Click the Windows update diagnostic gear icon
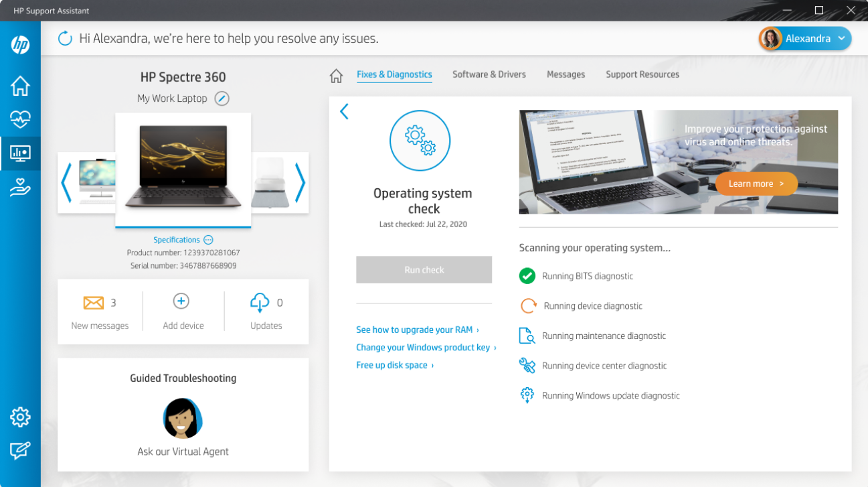Image resolution: width=868 pixels, height=487 pixels. [x=527, y=395]
